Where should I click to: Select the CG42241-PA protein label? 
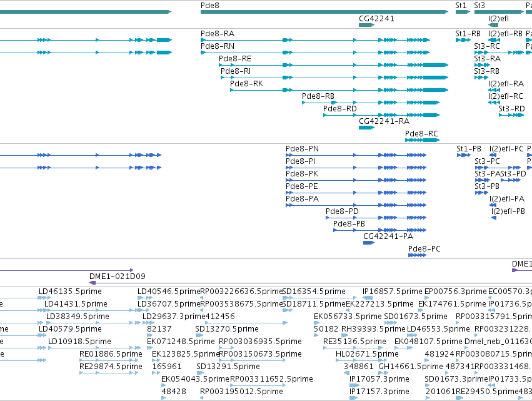pos(388,236)
